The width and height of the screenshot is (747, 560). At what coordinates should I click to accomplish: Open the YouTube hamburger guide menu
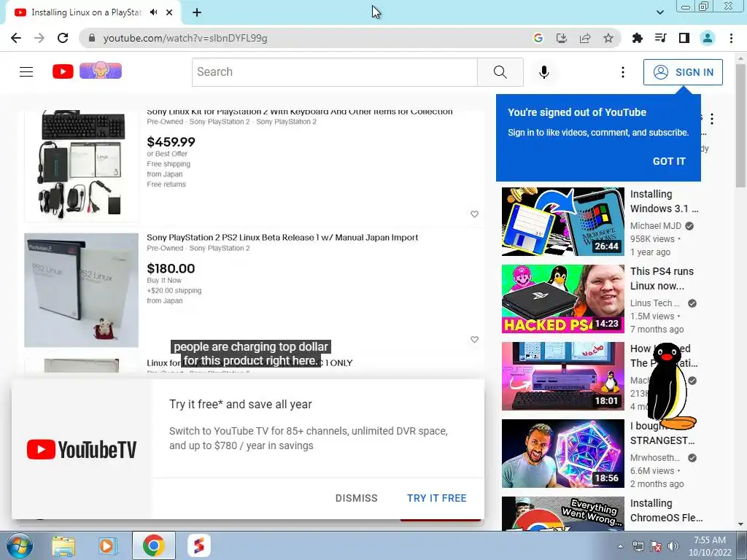pos(26,72)
